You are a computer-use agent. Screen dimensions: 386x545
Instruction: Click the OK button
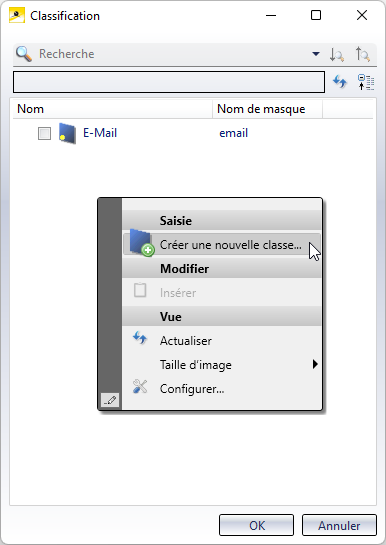[256, 525]
